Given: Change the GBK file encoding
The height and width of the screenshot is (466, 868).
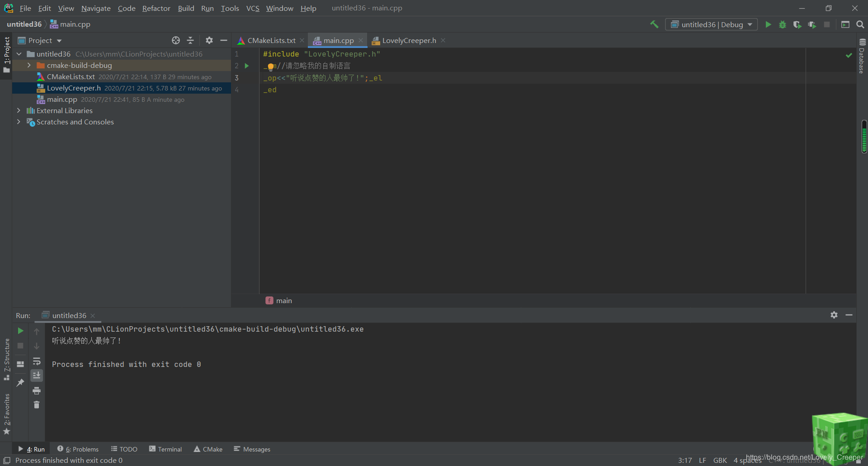Looking at the screenshot, I should [x=720, y=460].
